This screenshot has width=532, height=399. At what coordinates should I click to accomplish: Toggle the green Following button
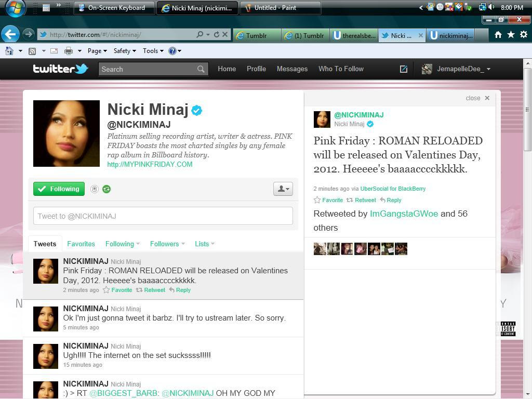59,189
